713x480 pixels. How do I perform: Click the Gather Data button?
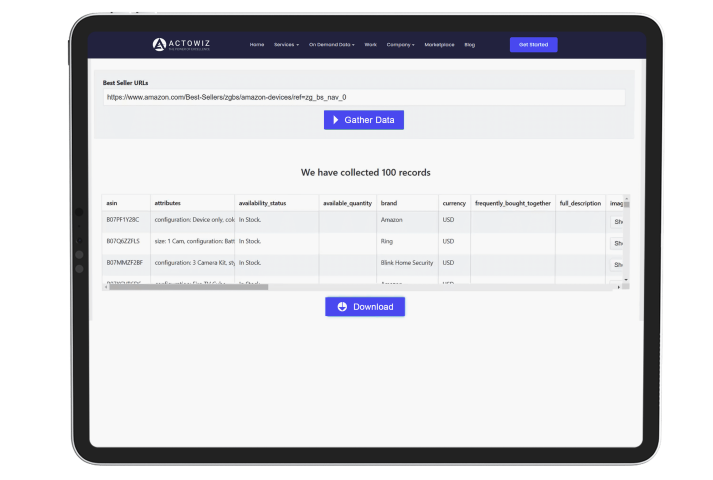(x=364, y=120)
